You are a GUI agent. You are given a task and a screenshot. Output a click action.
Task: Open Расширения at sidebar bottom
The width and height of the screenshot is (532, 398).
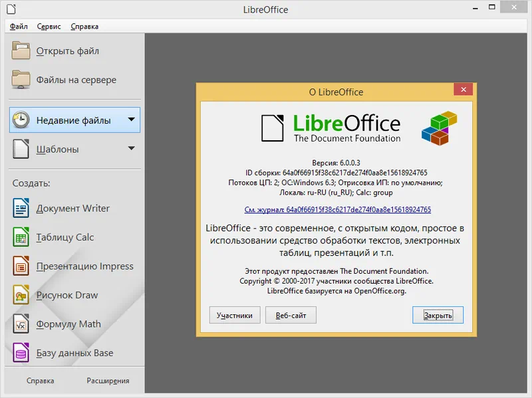coord(108,381)
